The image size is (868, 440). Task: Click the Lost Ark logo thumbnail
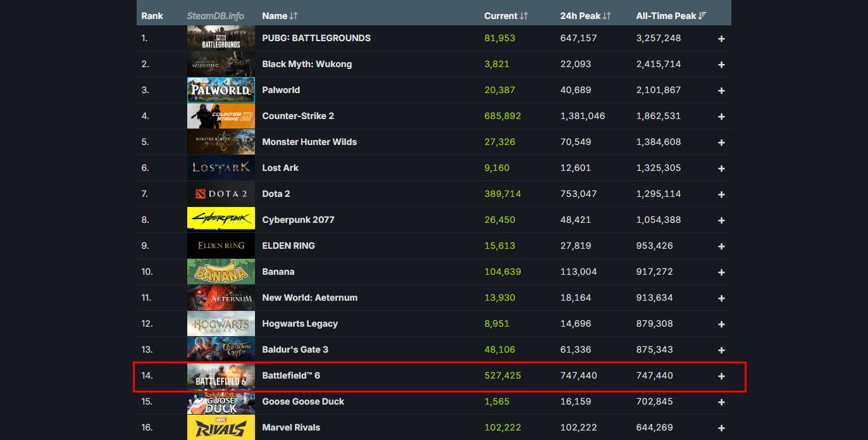point(221,168)
